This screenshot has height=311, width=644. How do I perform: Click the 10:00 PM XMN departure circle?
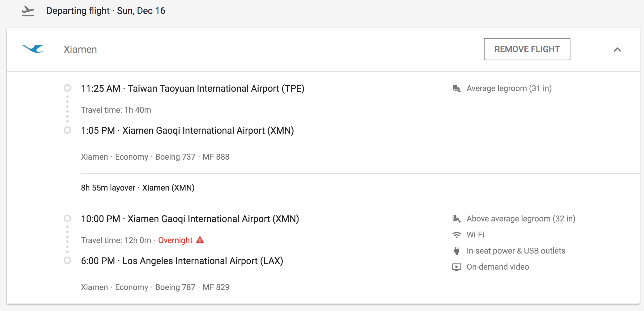(67, 219)
